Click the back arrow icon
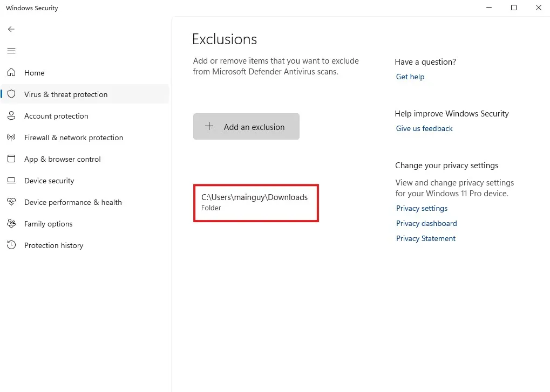This screenshot has height=392, width=550. click(x=11, y=29)
